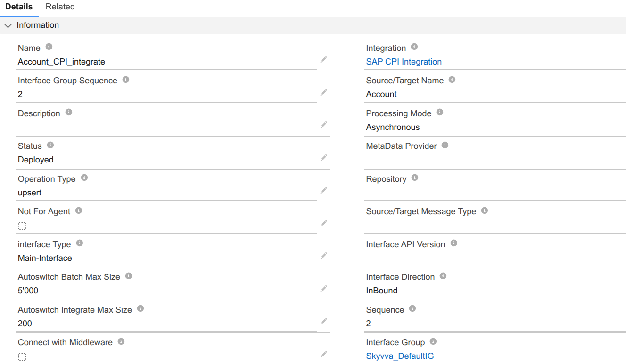Viewport: 626px width, 364px height.
Task: Click the Repository info icon
Action: (x=415, y=178)
